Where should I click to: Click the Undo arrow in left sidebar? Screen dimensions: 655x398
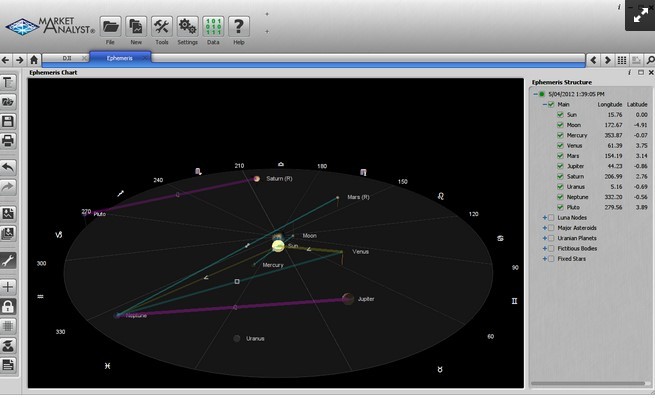pyautogui.click(x=8, y=167)
